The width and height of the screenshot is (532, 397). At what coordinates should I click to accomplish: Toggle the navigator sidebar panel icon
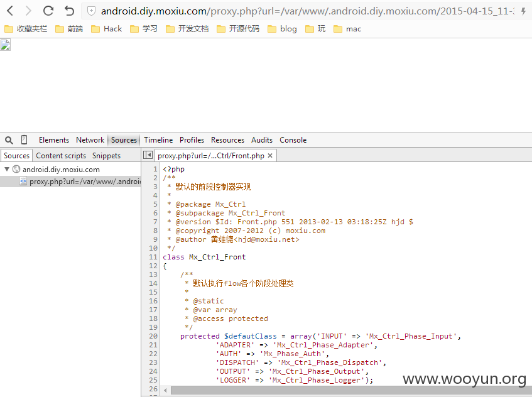point(148,155)
